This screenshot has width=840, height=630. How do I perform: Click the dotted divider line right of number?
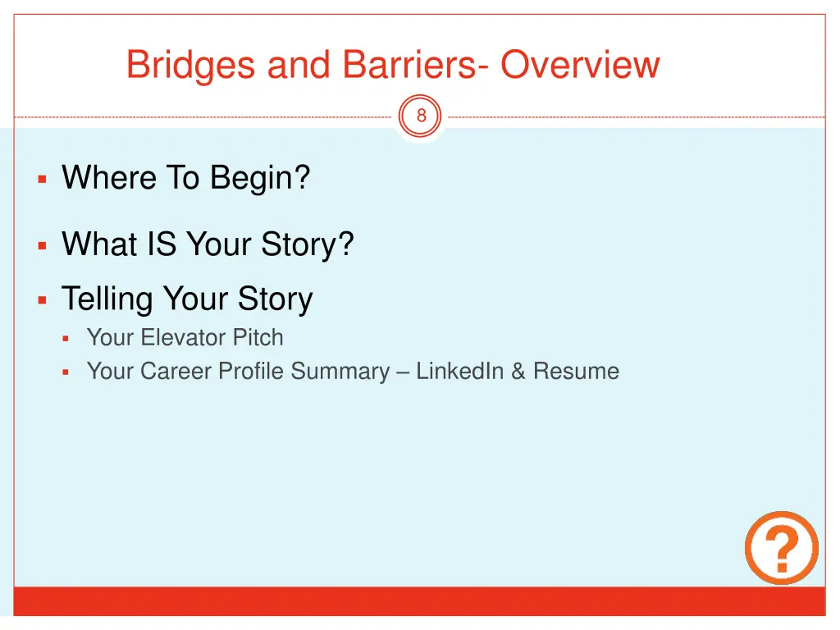[x=637, y=116]
